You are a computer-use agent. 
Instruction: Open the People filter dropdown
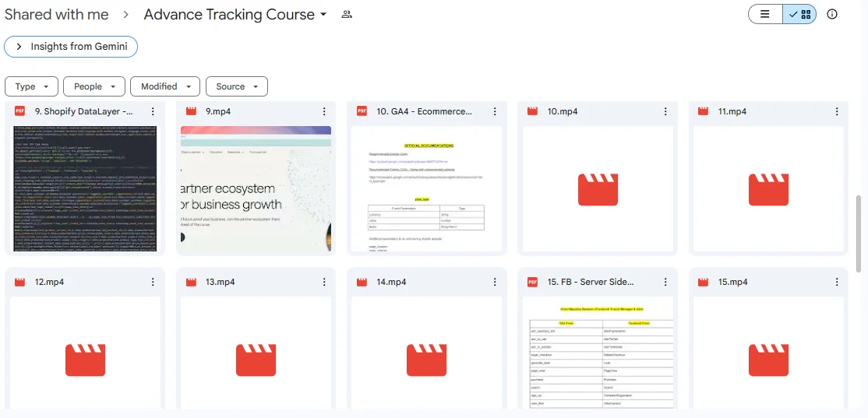94,86
